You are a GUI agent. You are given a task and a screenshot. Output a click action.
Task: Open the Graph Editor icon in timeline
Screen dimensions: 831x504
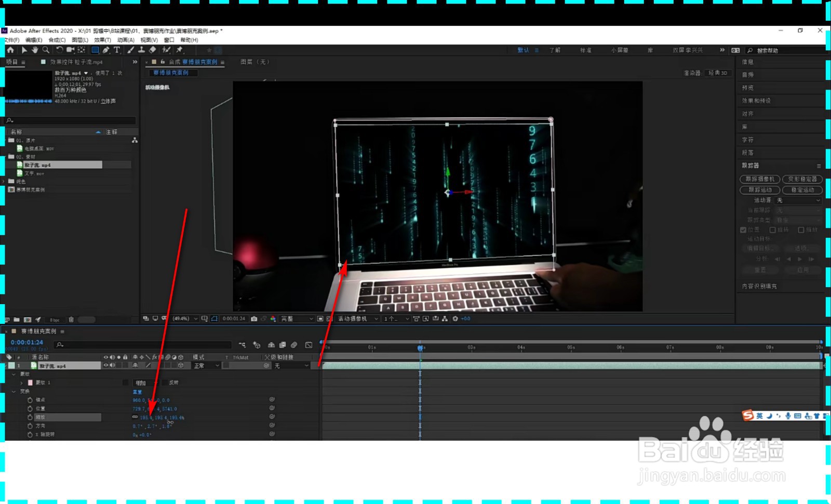point(309,345)
